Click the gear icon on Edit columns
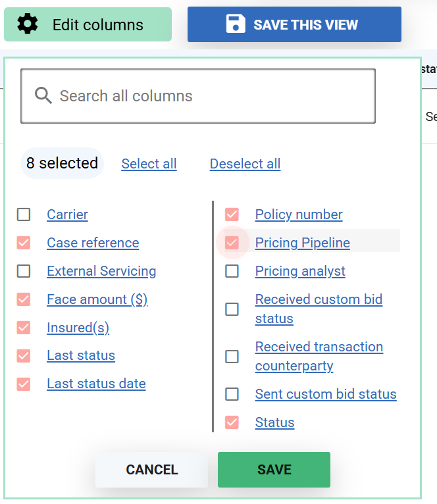 point(28,25)
